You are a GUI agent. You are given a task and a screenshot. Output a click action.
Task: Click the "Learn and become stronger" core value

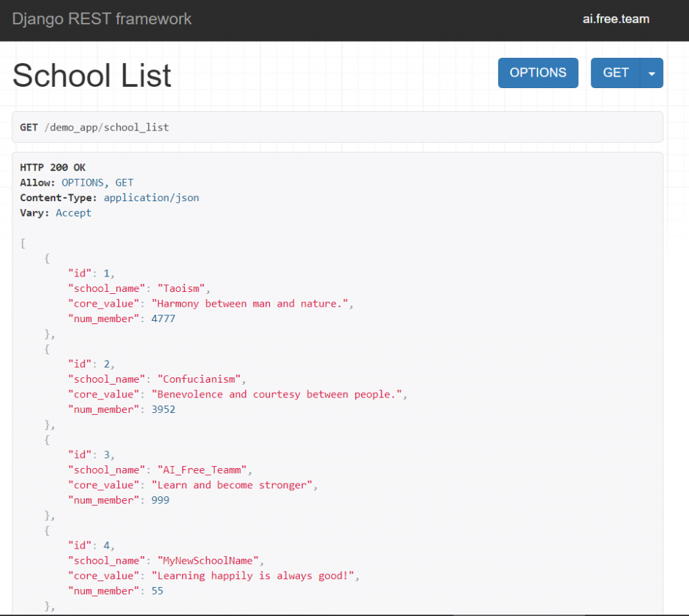click(231, 485)
